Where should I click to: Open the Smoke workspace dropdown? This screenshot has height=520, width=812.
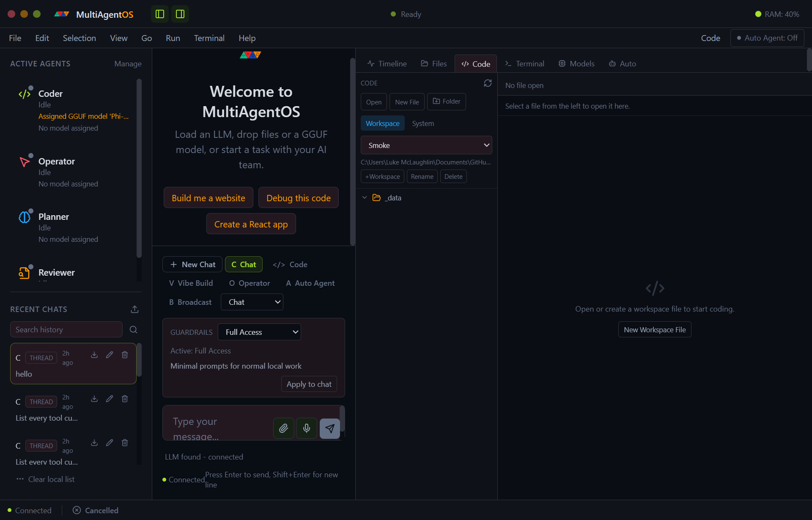(x=426, y=145)
